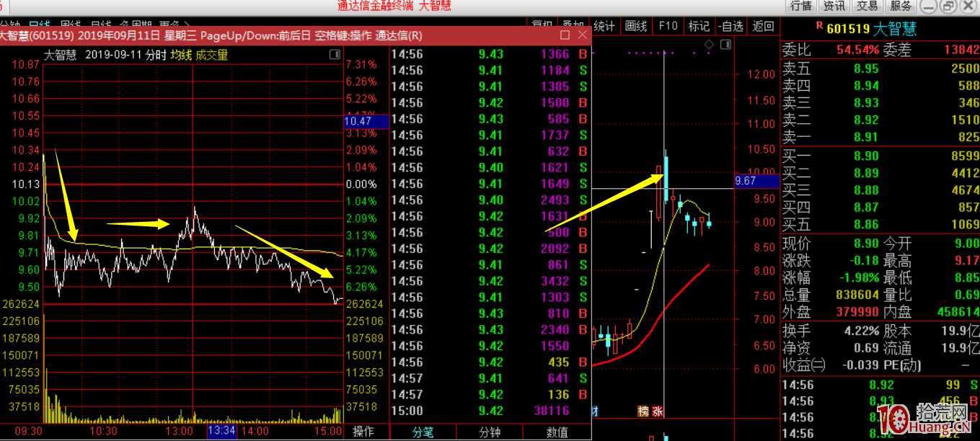Open the 交易 (trade) menu
This screenshot has width=980, height=441.
click(x=868, y=6)
